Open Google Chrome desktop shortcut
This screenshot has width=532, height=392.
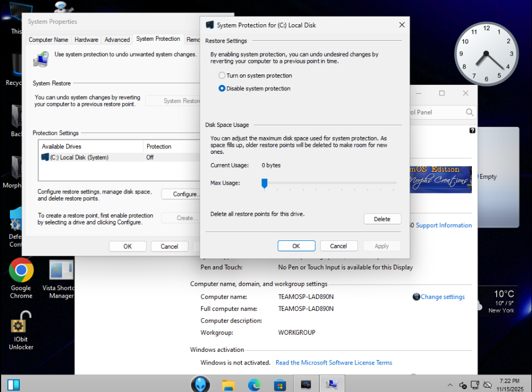tap(21, 271)
